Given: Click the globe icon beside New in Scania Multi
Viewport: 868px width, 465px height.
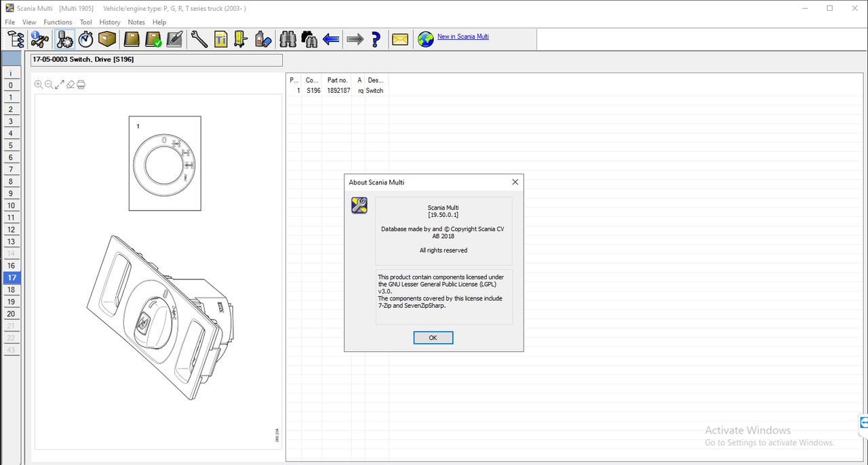Looking at the screenshot, I should coord(426,39).
